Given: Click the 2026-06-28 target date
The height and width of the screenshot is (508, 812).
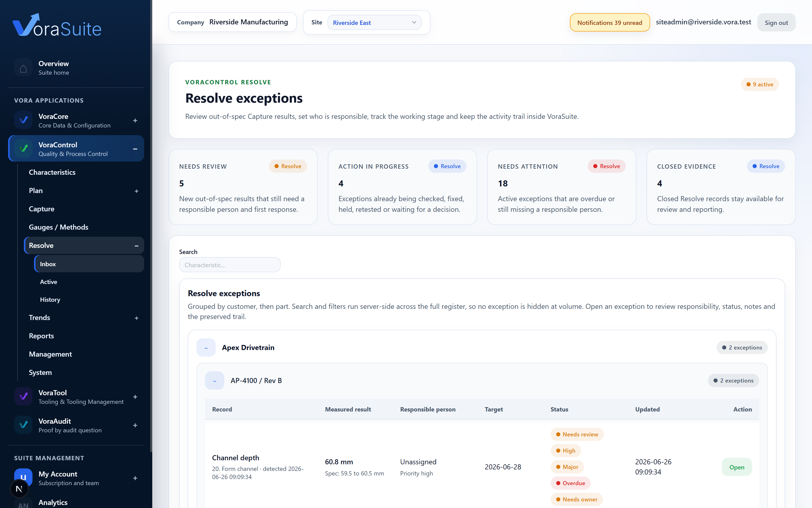Looking at the screenshot, I should coord(503,467).
